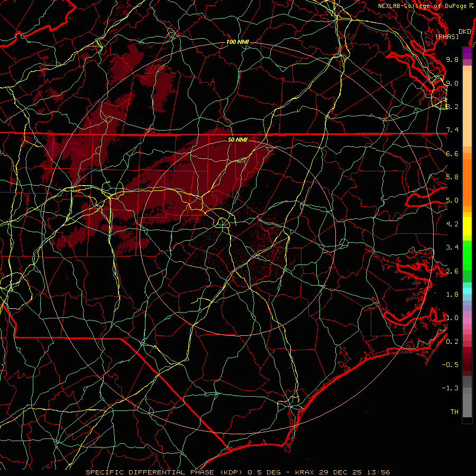Screen dimensions: 476x476
Task: Select the 3.4 scale value
Action: click(x=452, y=248)
